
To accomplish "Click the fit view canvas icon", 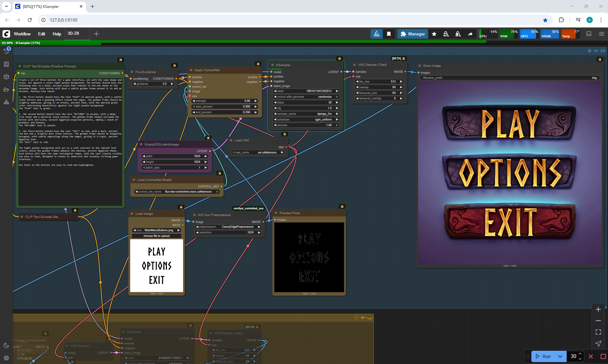I will click(598, 332).
